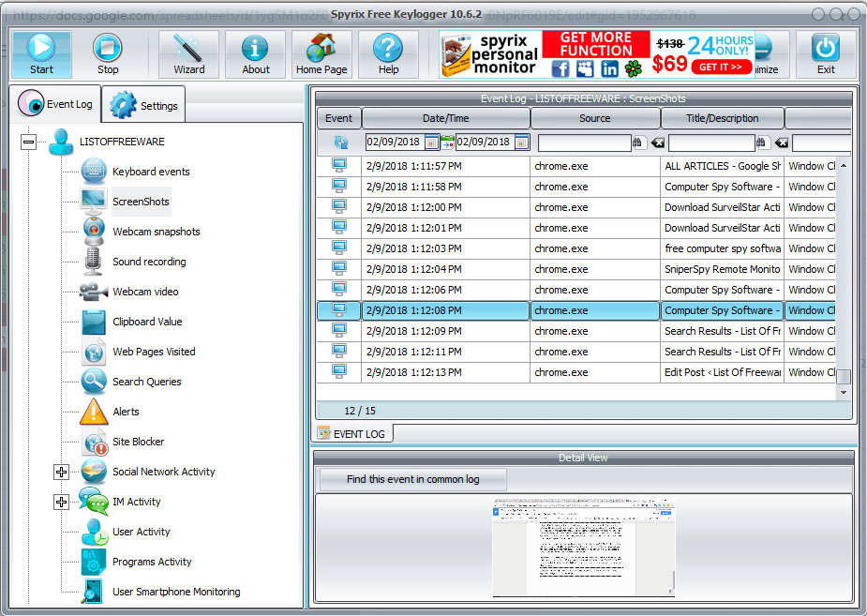Click the refresh icon in filter row

340,143
